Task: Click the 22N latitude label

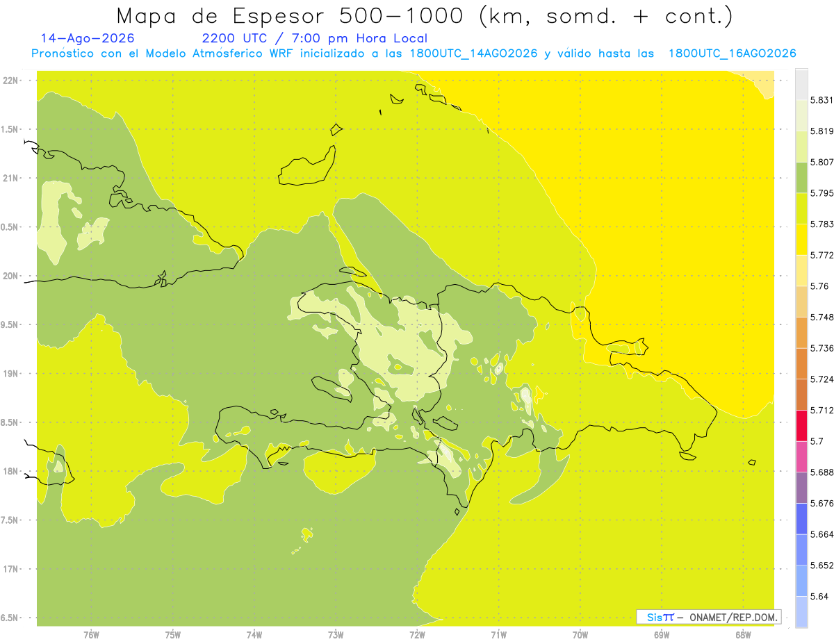Action: pos(10,81)
